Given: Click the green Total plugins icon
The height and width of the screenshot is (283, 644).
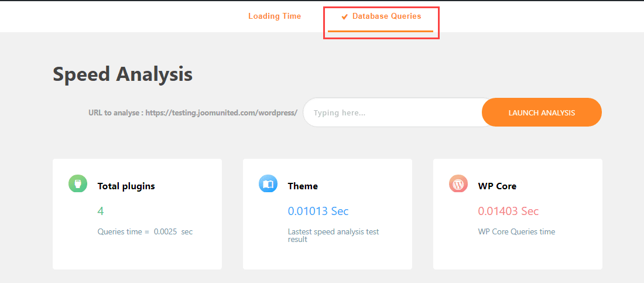Looking at the screenshot, I should tap(78, 183).
